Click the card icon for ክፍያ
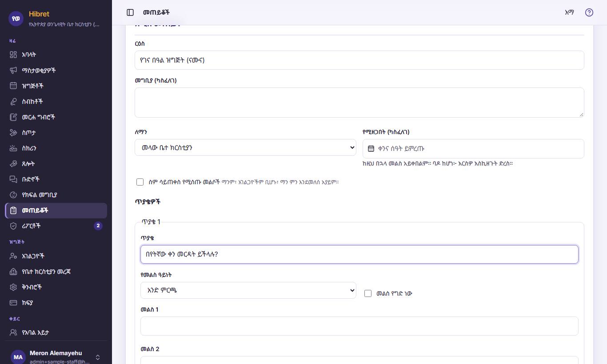 pyautogui.click(x=13, y=302)
